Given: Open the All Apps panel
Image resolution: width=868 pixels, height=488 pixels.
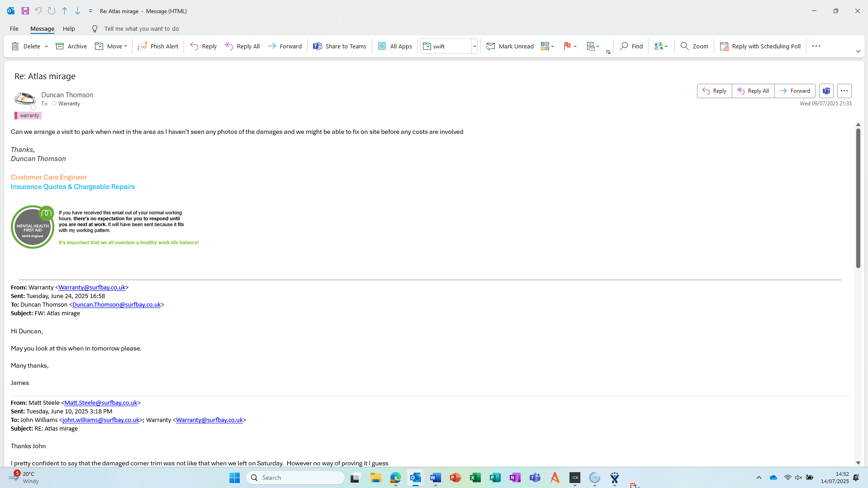Looking at the screenshot, I should (x=395, y=46).
